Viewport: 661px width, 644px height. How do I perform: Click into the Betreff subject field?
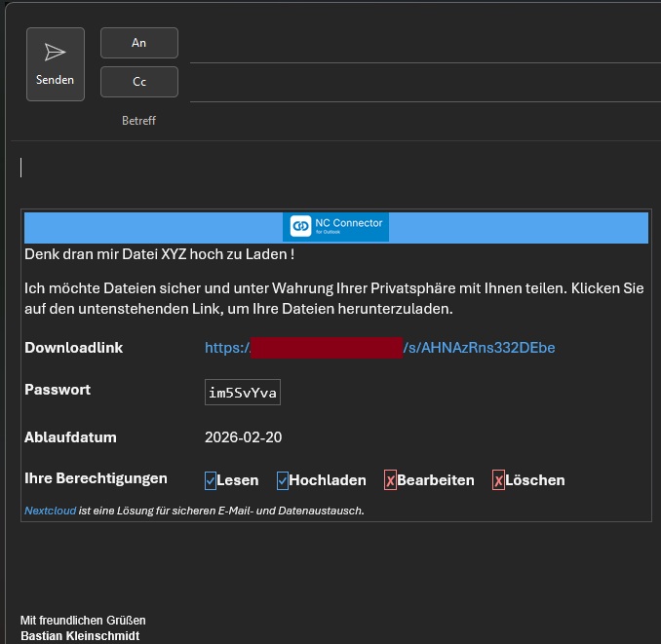(419, 121)
